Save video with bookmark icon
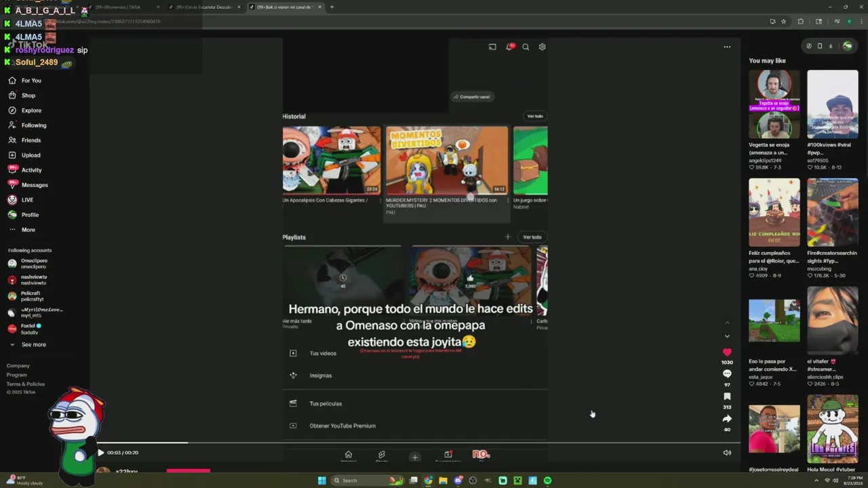Image resolution: width=868 pixels, height=488 pixels. (x=727, y=396)
